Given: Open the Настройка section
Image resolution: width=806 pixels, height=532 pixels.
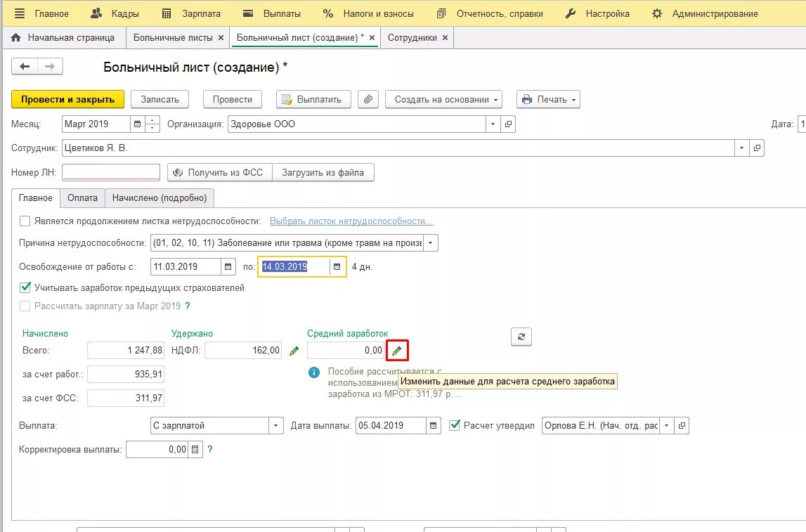Looking at the screenshot, I should tap(597, 14).
